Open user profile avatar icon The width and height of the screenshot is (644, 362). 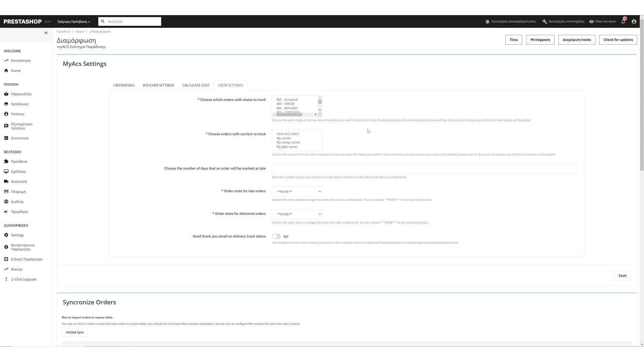pos(634,21)
